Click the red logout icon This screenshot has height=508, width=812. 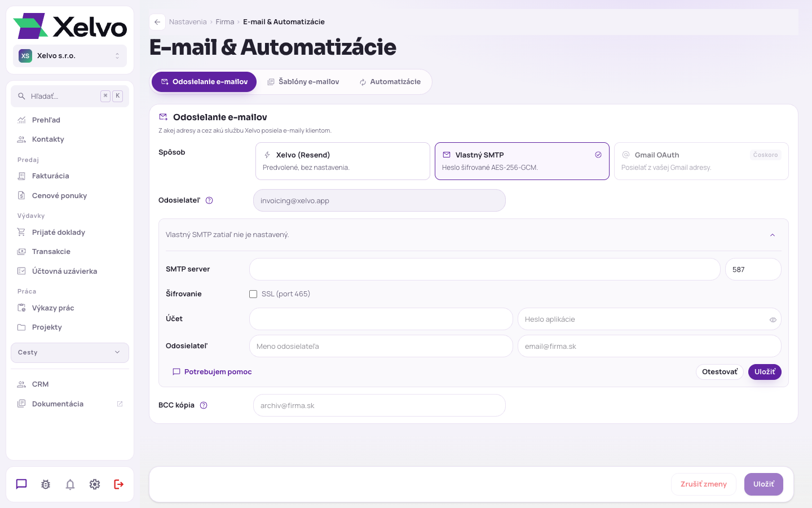tap(119, 484)
